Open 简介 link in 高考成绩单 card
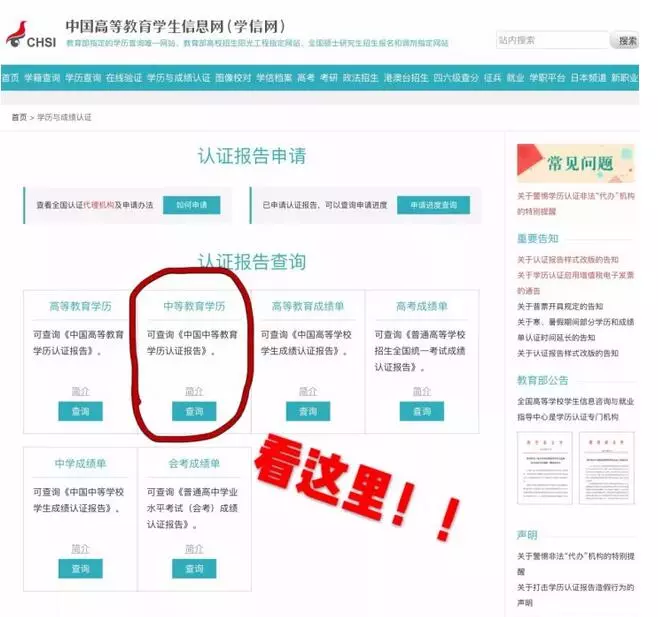Image resolution: width=658 pixels, height=617 pixels. tap(422, 391)
